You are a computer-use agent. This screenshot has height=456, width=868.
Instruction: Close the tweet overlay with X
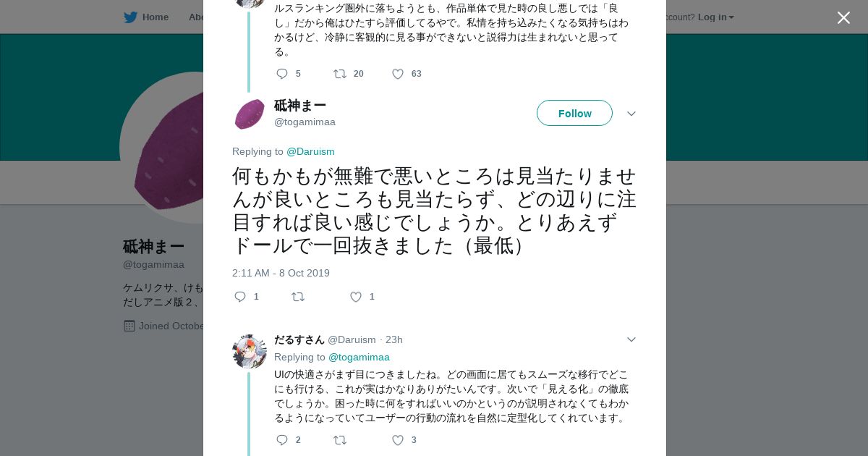tap(843, 17)
